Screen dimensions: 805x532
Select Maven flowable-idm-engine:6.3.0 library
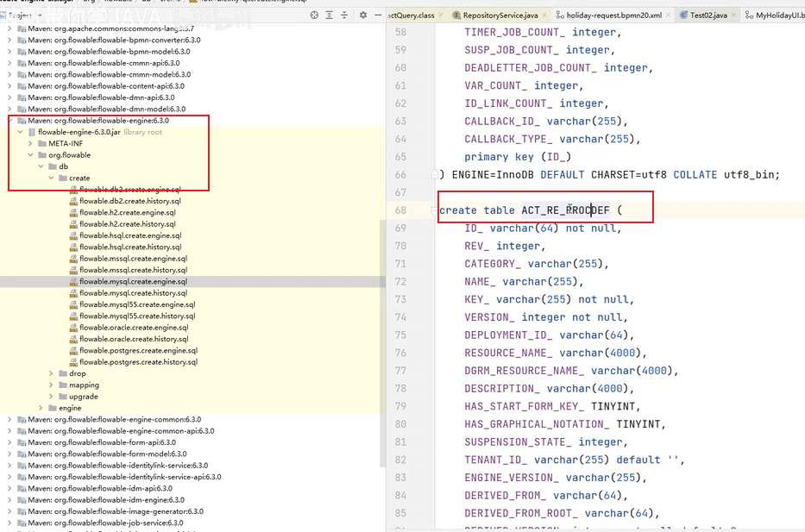[101, 500]
